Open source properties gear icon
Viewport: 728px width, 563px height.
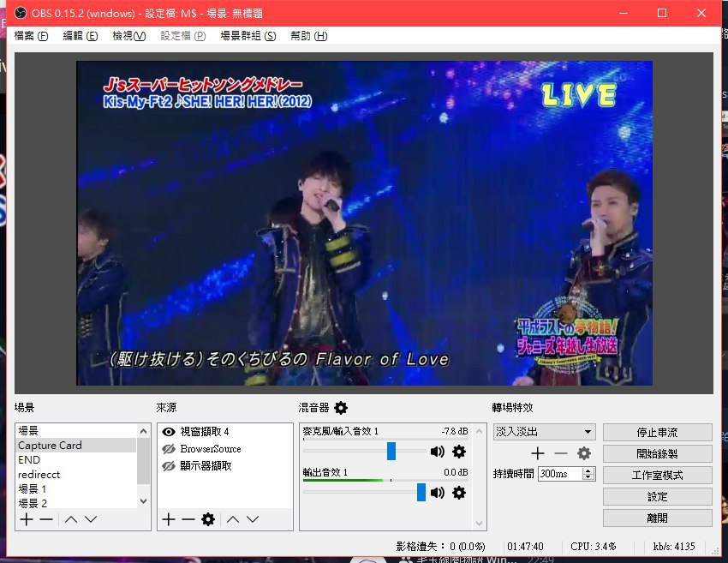point(208,519)
